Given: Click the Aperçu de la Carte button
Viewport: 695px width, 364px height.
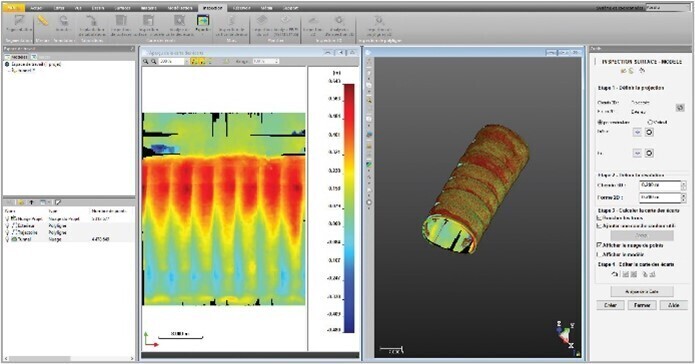Looking at the screenshot, I should pos(642,292).
